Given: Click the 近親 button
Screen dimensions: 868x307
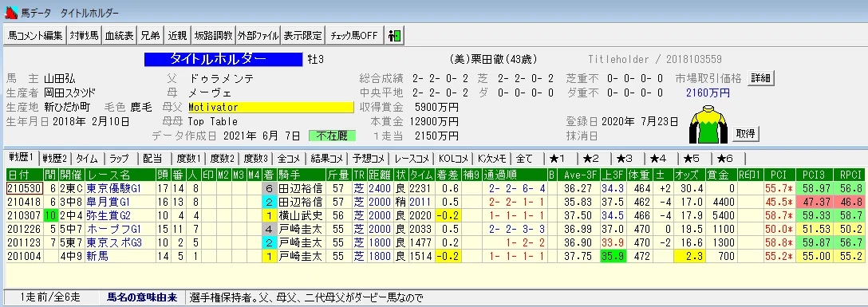Looking at the screenshot, I should [177, 35].
